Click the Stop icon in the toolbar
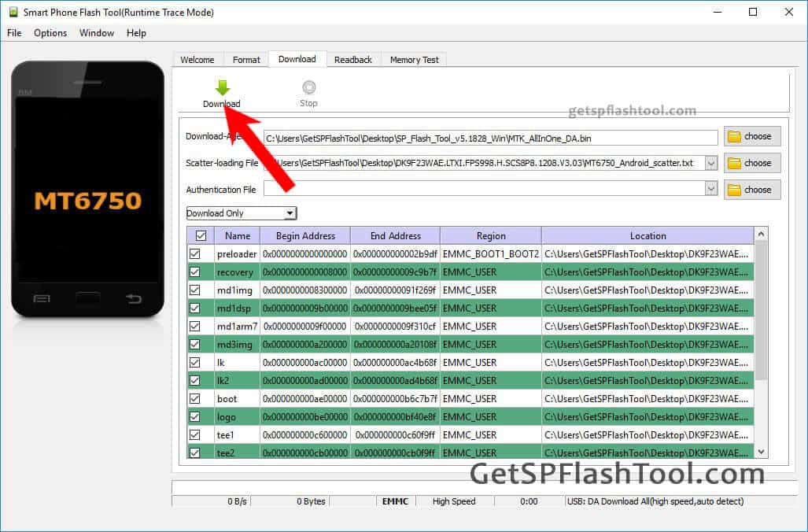Viewport: 808px width, 532px height. (308, 87)
